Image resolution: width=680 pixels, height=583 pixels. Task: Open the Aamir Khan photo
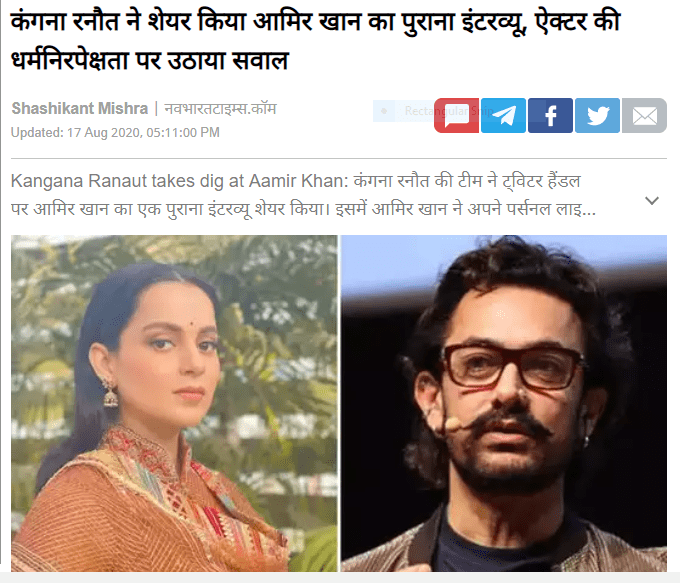tap(504, 403)
